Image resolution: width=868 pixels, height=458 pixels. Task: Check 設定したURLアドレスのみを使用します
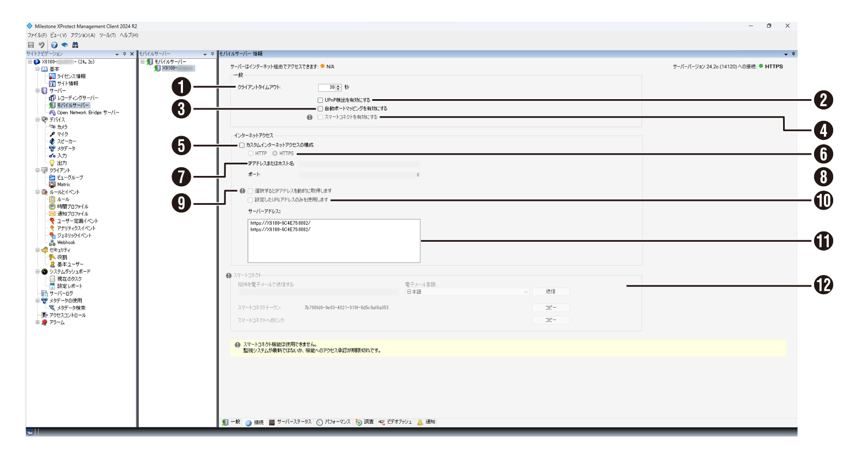250,200
